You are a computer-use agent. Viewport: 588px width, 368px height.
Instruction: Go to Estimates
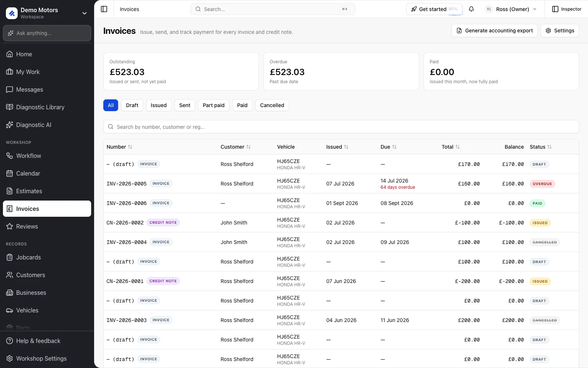click(47, 191)
